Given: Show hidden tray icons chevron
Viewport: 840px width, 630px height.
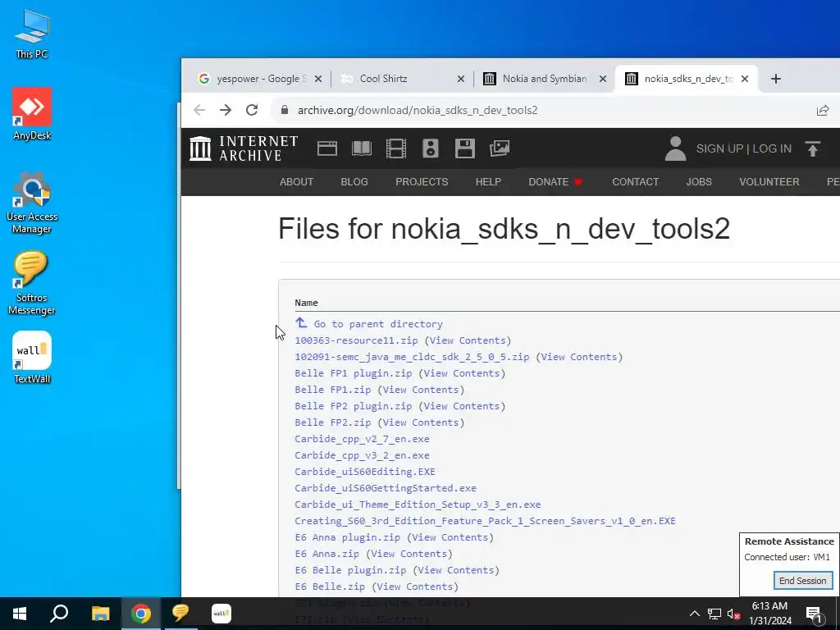Looking at the screenshot, I should click(x=694, y=614).
